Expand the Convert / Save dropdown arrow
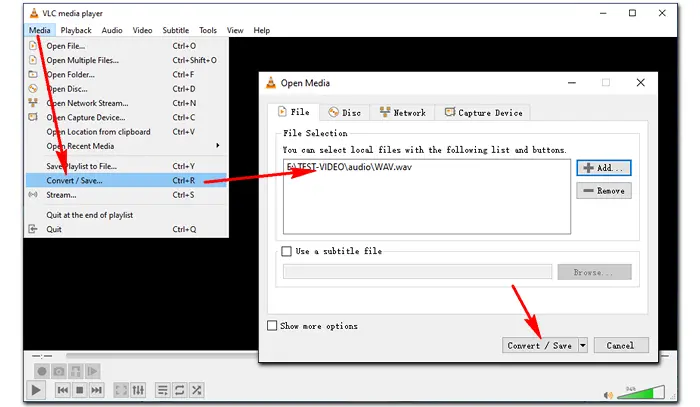 [583, 345]
